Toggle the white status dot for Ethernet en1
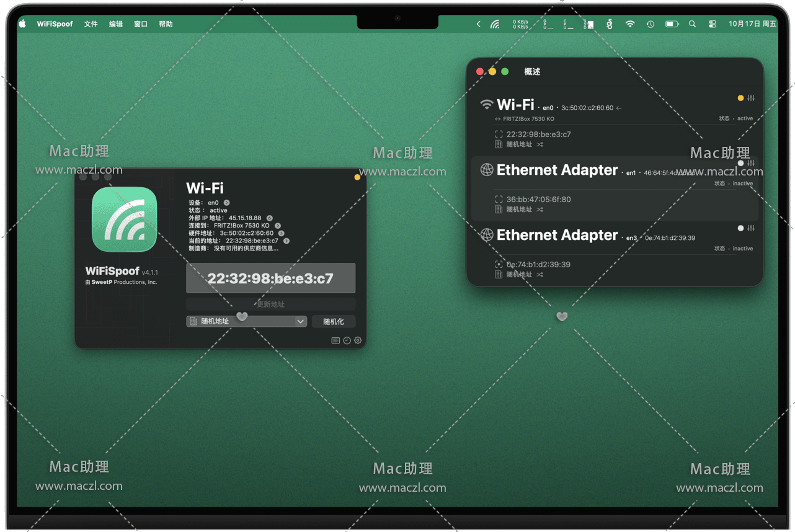Screen dimensions: 795x532 point(740,163)
